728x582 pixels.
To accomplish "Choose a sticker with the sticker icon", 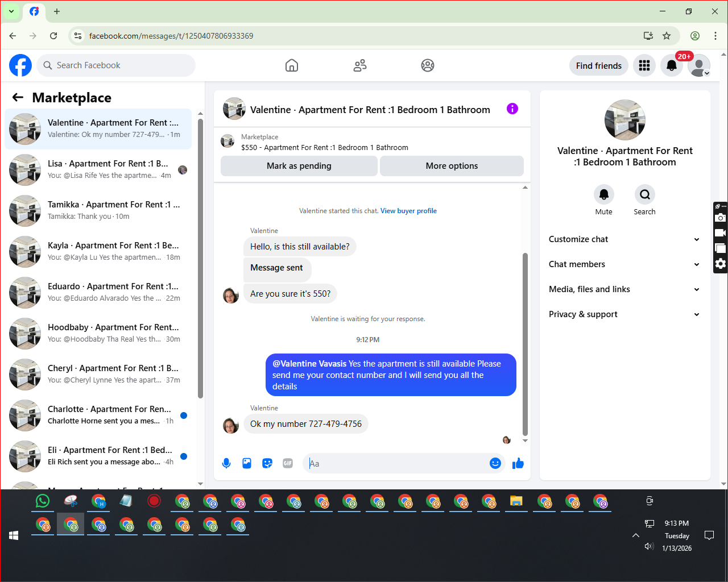I will pyautogui.click(x=267, y=463).
